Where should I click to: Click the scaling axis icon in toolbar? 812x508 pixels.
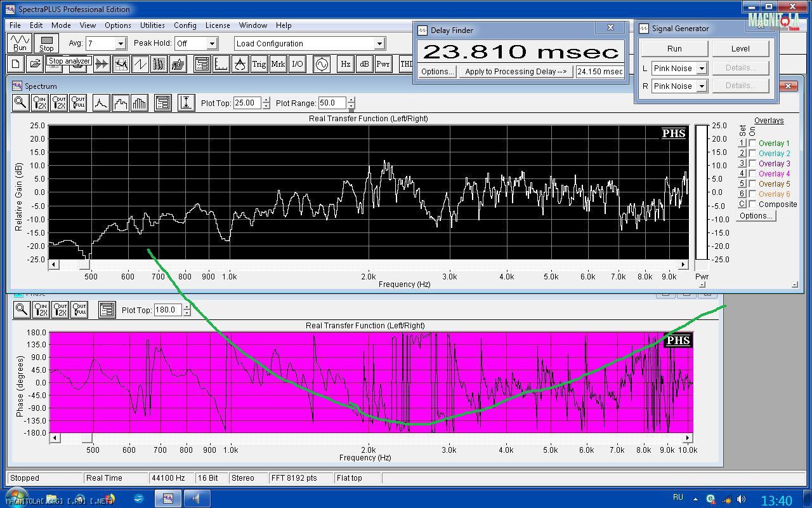[x=221, y=64]
